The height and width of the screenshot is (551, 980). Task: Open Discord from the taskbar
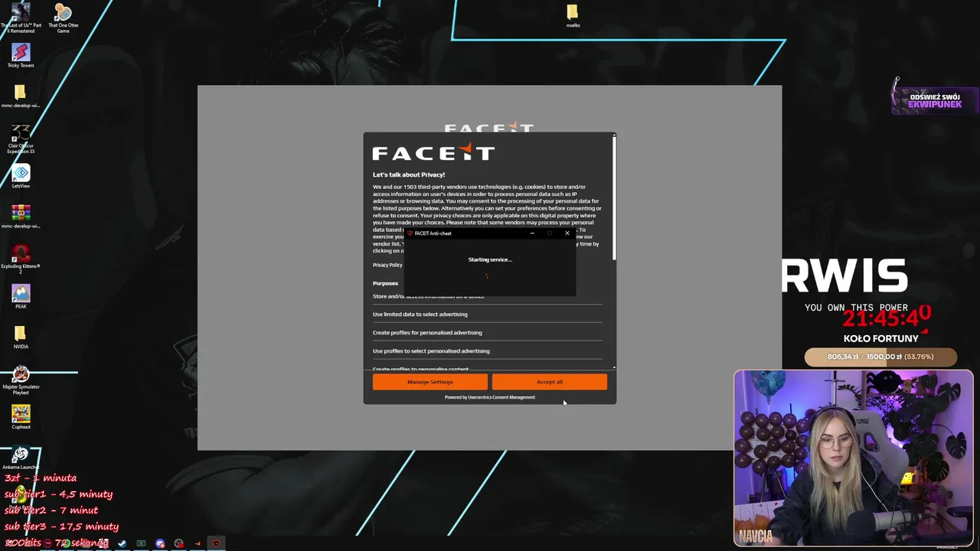tap(160, 543)
